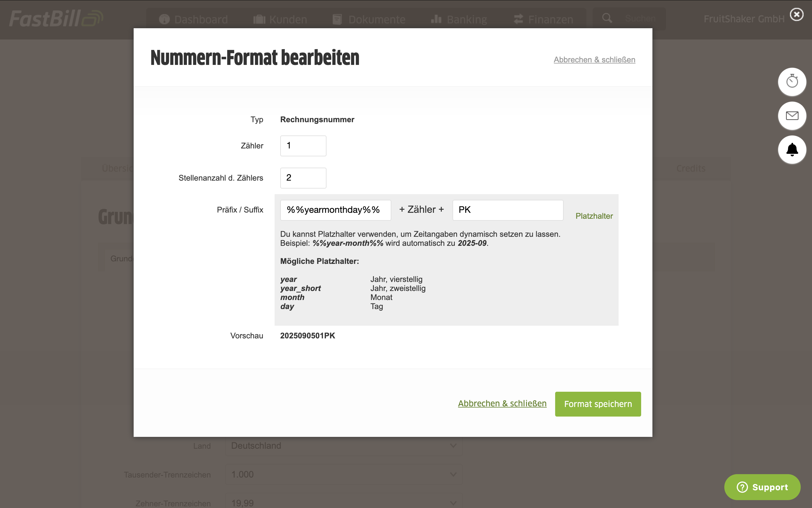Open the Dashboard menu
Image resolution: width=812 pixels, height=508 pixels.
click(x=193, y=19)
